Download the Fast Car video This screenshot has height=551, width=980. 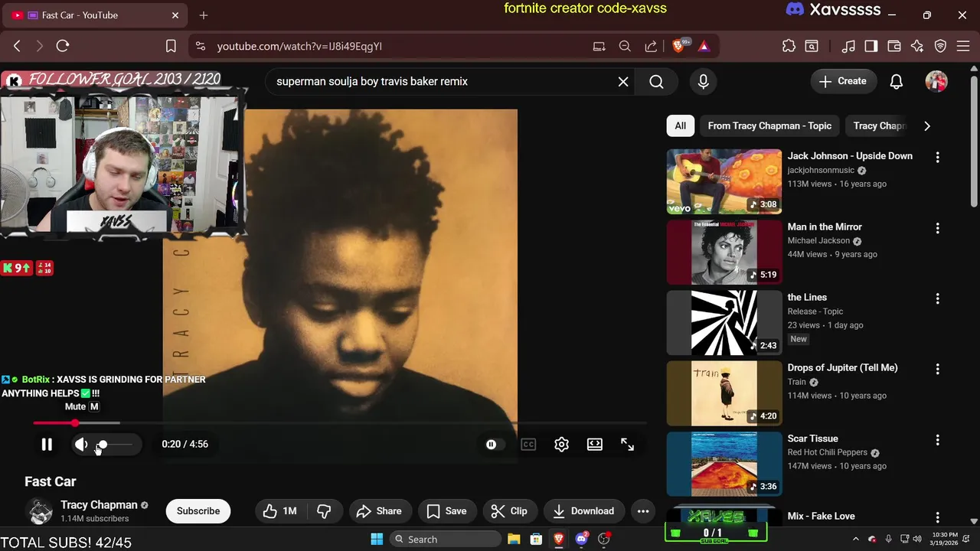click(583, 511)
